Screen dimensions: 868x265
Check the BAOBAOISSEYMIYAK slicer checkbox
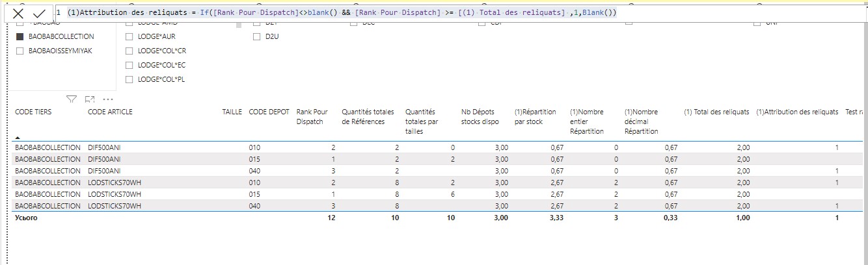coord(20,51)
